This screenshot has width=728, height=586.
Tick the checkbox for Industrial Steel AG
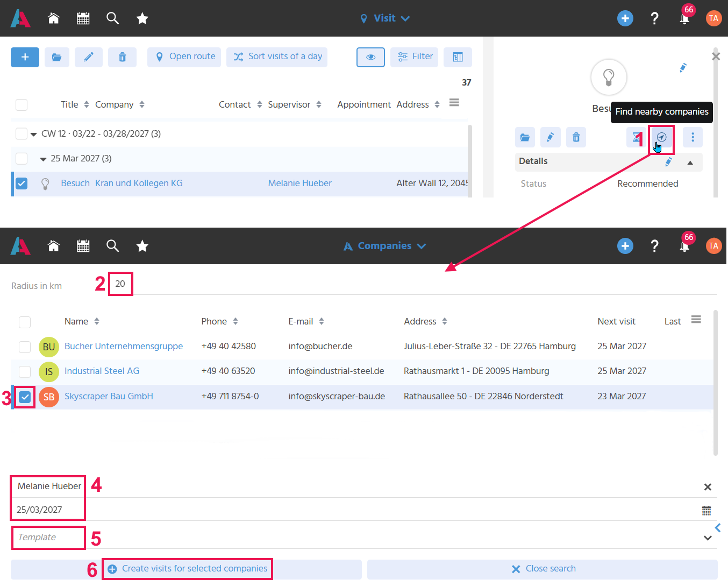(25, 372)
